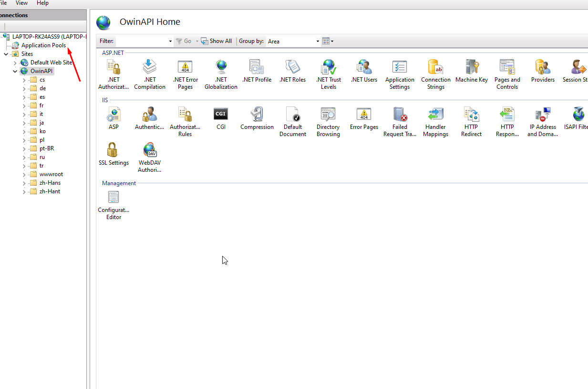Open SSL Settings feature
Viewport: 588px width, 389px height.
(113, 154)
